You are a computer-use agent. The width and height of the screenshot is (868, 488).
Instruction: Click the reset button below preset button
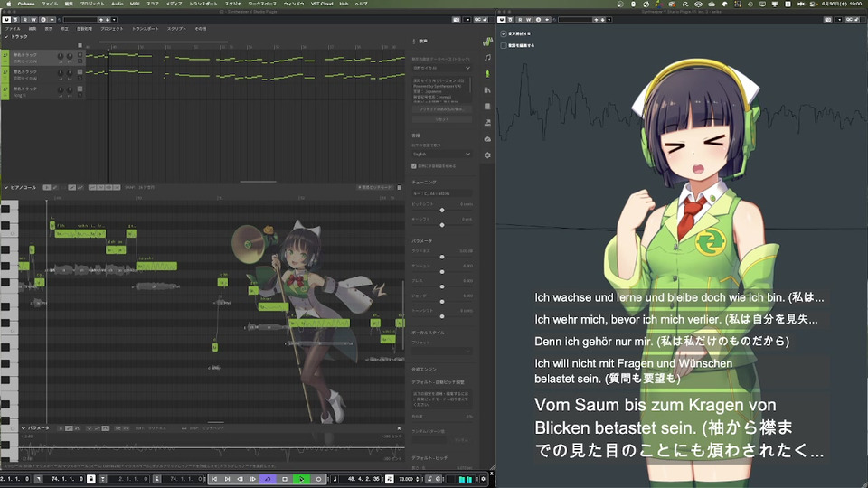441,119
